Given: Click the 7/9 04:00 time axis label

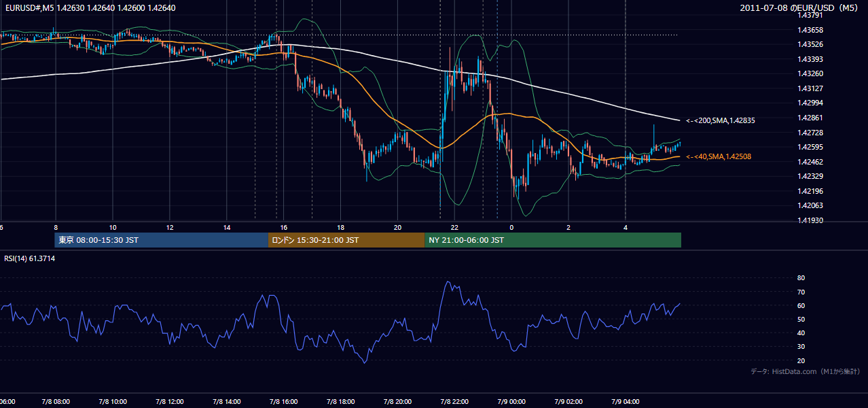Looking at the screenshot, I should 626,401.
